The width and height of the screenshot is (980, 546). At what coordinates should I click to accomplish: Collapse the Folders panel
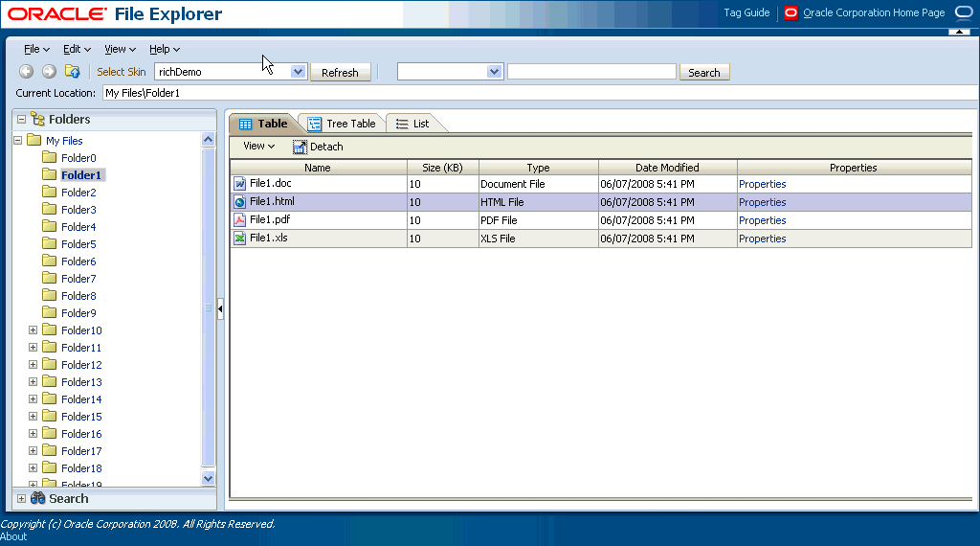[x=21, y=119]
